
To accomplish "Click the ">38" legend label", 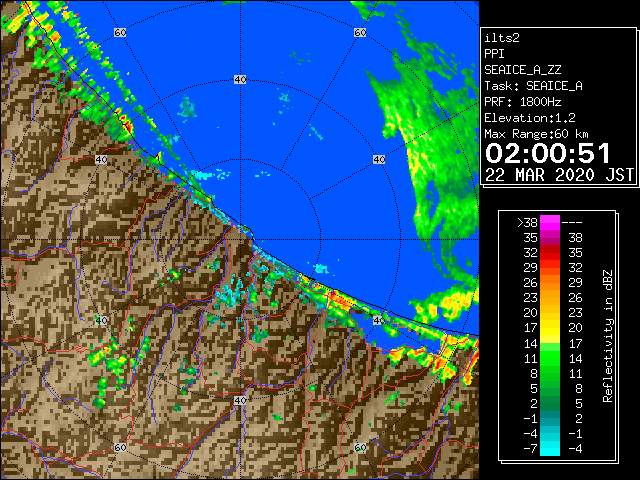I will [x=527, y=223].
